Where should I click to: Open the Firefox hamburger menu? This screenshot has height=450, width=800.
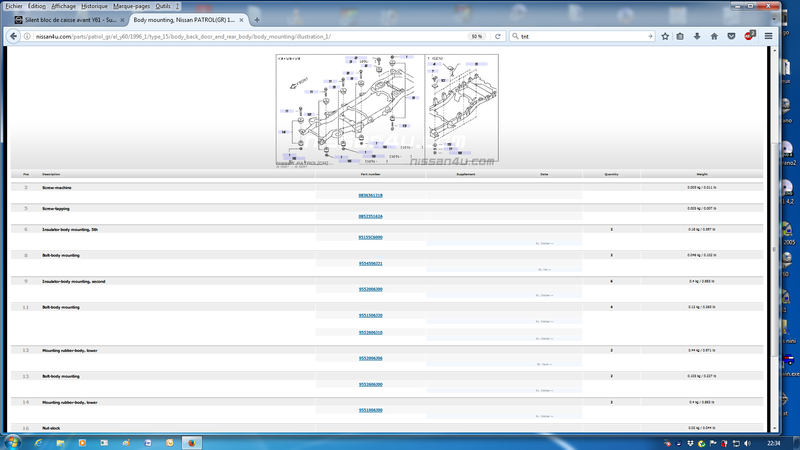(769, 36)
